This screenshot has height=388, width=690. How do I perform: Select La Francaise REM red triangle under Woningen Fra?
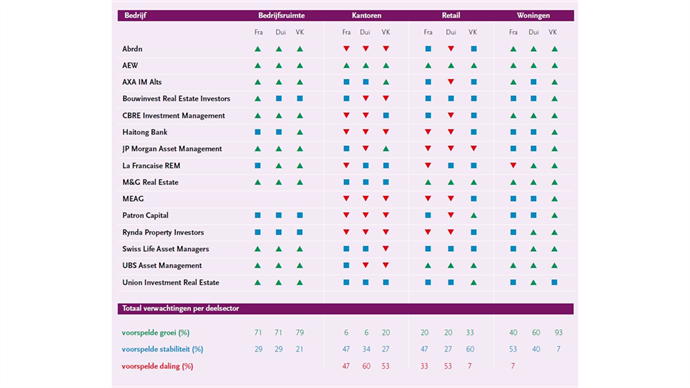pos(513,165)
